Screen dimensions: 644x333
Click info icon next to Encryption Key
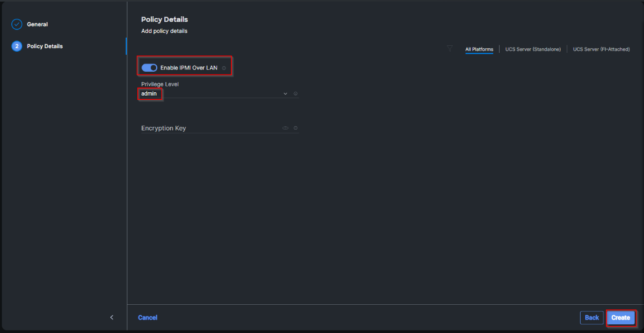(x=295, y=128)
